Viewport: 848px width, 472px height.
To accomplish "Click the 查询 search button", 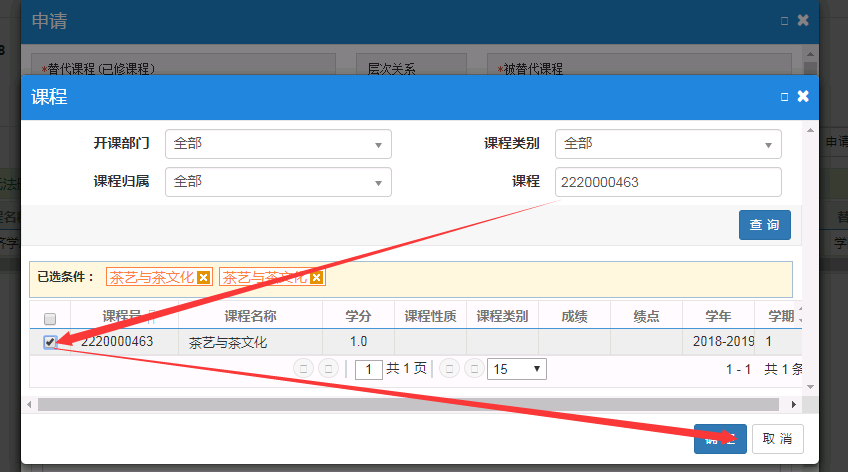I will click(x=764, y=225).
